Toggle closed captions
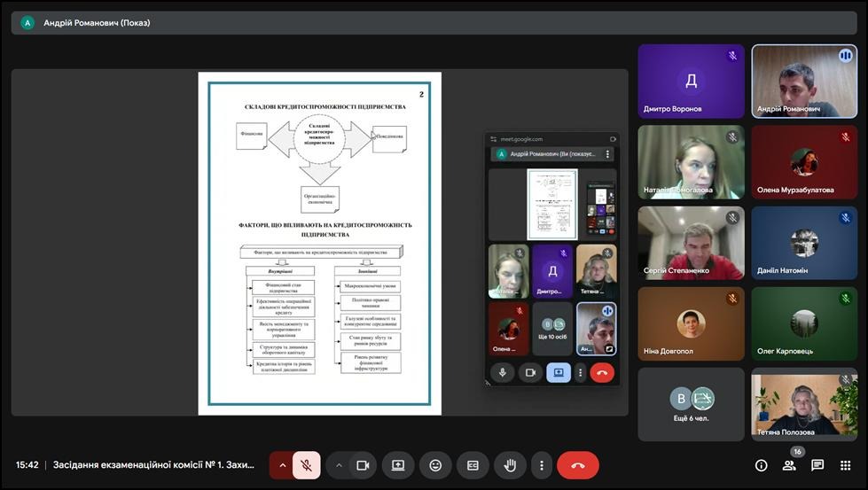The height and width of the screenshot is (490, 868). coord(473,465)
